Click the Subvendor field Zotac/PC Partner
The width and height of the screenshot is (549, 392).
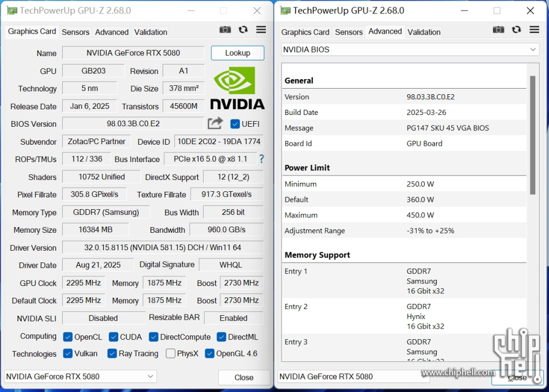tap(96, 141)
